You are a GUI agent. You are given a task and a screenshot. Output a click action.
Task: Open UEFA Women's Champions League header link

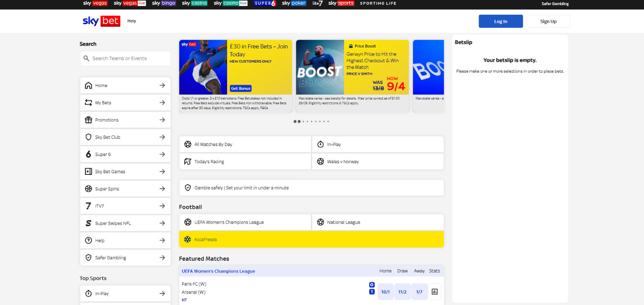pos(218,271)
